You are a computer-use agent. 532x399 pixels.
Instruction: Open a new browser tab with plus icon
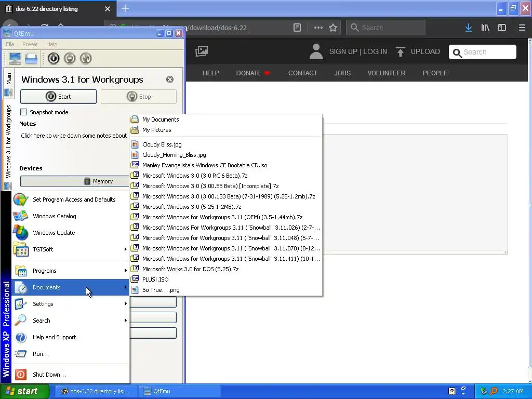[x=125, y=8]
